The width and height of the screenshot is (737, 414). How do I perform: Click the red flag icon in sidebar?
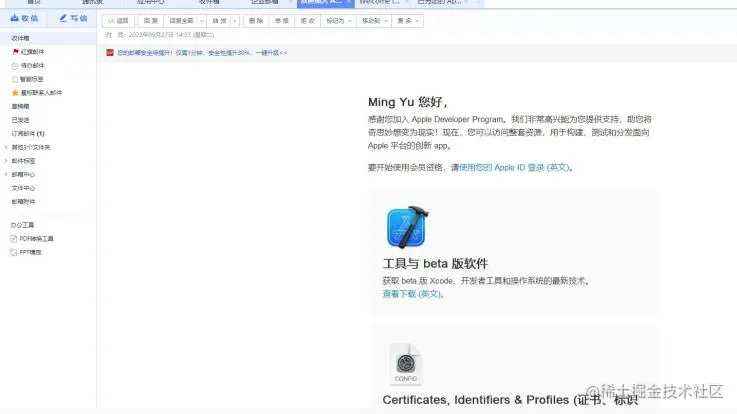click(x=16, y=52)
